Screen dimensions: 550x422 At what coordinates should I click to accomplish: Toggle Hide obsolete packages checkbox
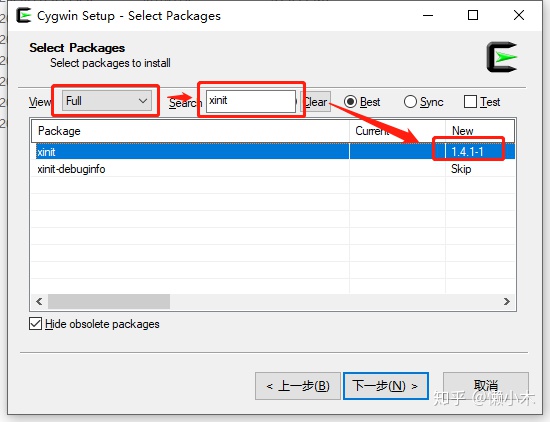pos(35,324)
